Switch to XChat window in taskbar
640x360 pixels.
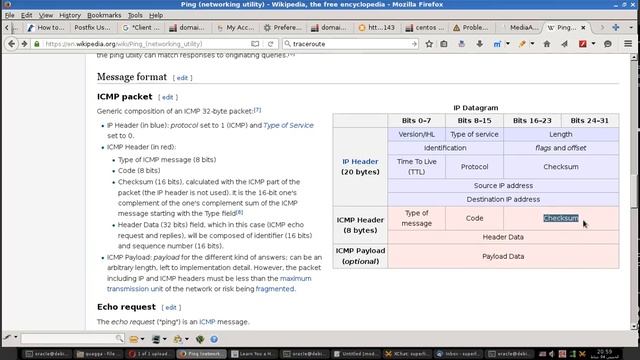pos(407,354)
